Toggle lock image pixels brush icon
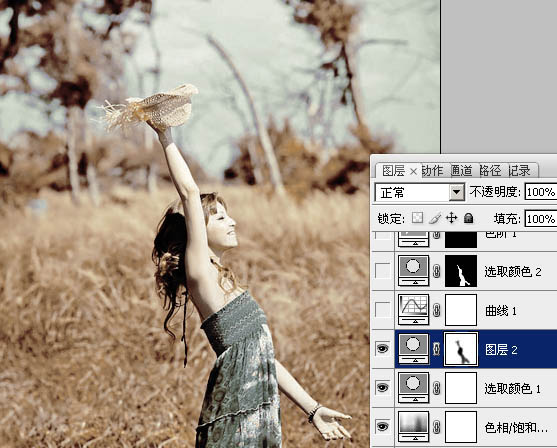The image size is (557, 448). click(435, 218)
